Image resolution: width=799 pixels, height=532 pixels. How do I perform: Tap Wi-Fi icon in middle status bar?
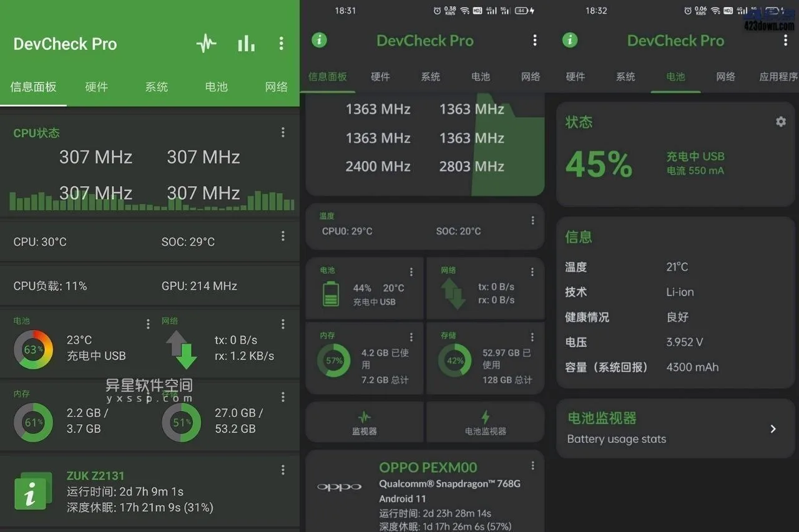click(464, 11)
